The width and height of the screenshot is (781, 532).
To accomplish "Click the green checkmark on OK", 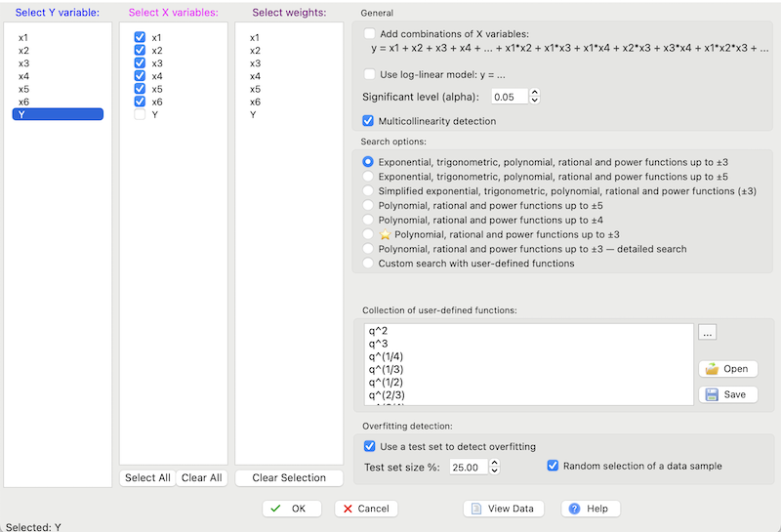I will pos(275,509).
